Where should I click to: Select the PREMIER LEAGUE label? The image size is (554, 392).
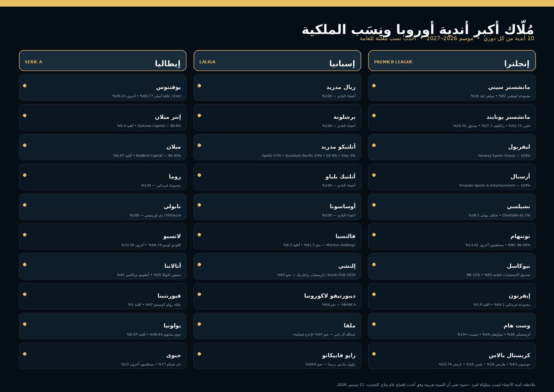click(x=393, y=62)
